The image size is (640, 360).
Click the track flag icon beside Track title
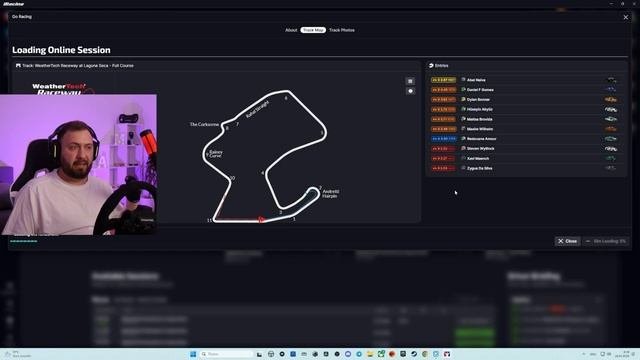18,65
